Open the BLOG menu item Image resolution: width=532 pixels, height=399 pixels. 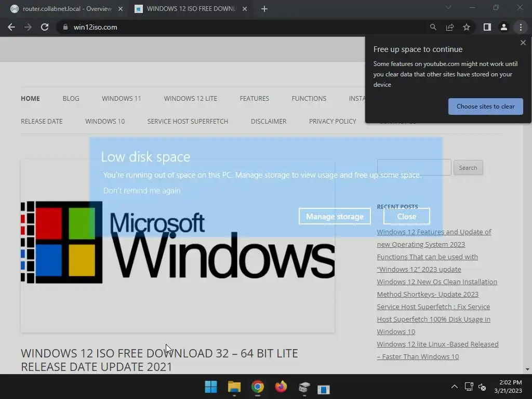(71, 98)
